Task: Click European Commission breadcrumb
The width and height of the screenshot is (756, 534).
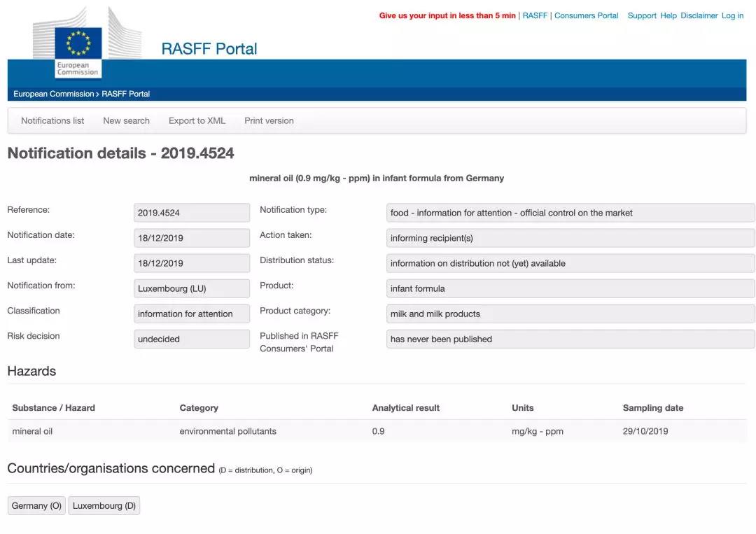Action: (x=53, y=94)
